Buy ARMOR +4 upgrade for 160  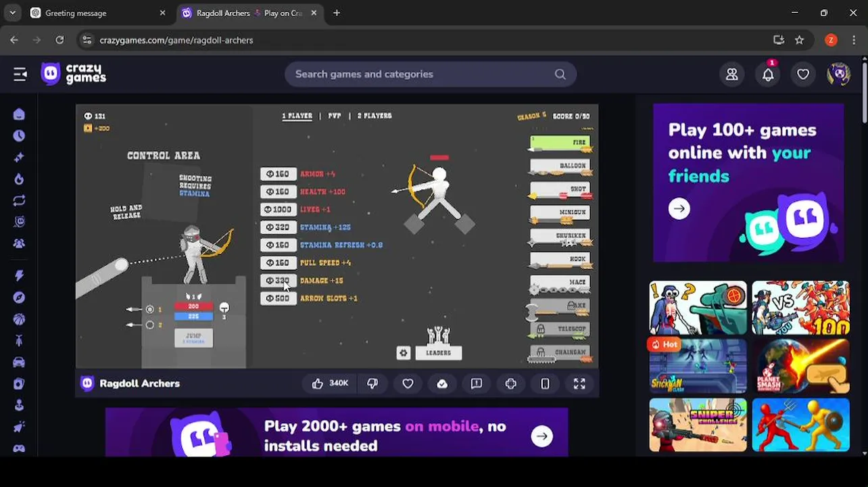pos(279,174)
